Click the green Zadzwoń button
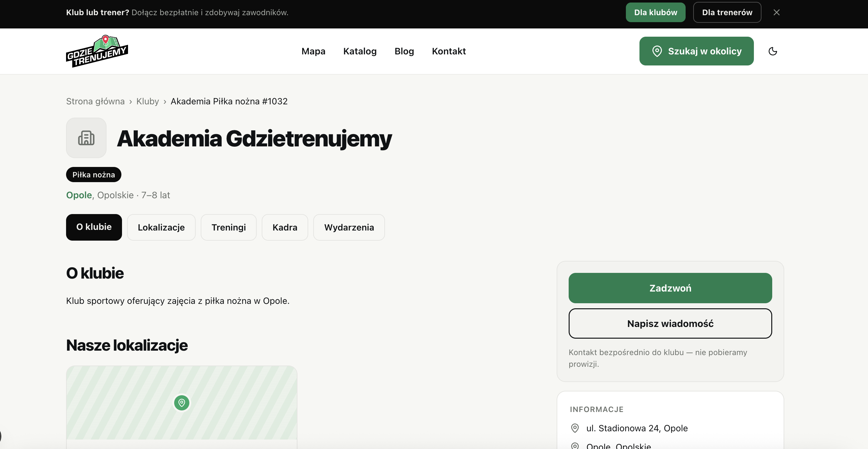868x449 pixels. point(670,288)
